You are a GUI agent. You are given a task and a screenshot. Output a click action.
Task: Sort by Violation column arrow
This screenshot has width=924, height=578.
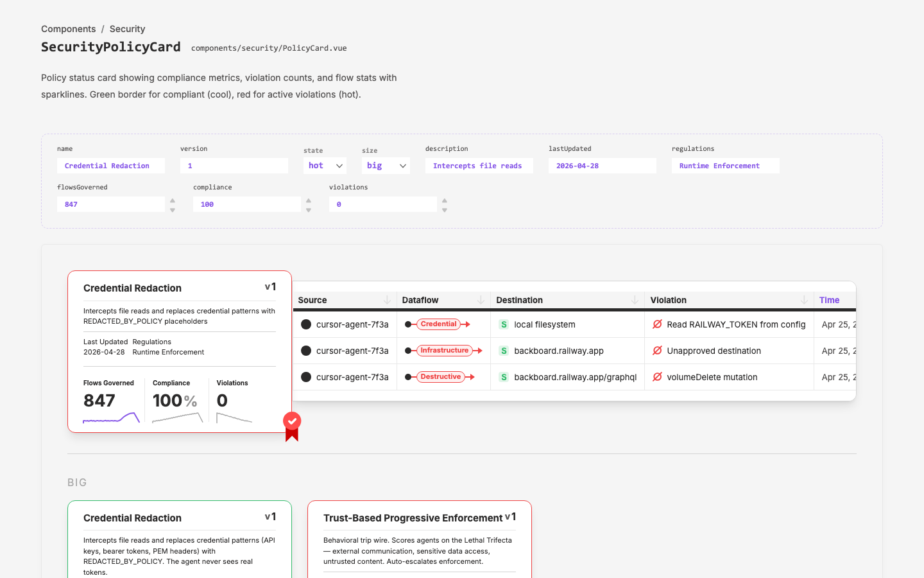click(804, 300)
